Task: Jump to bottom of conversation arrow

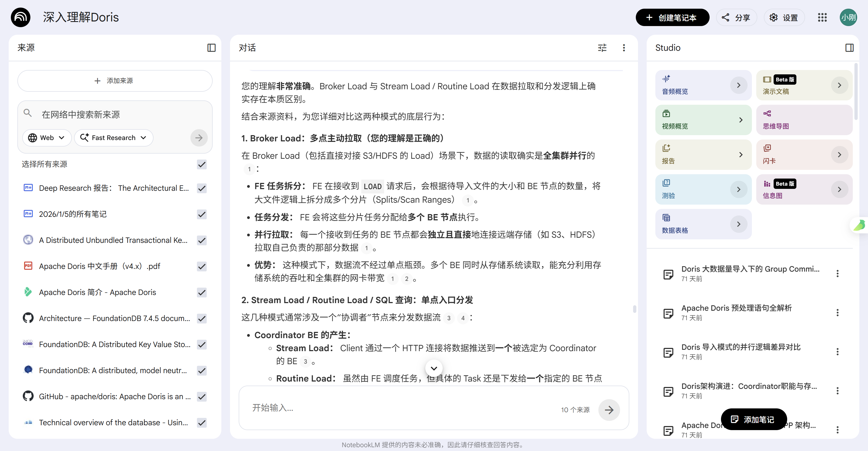Action: (434, 368)
